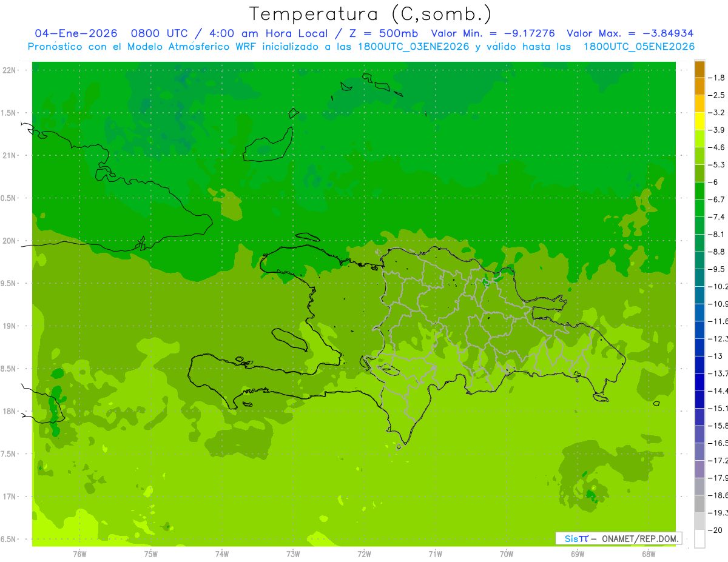Click the colorbar label '-2.5'

[716, 95]
